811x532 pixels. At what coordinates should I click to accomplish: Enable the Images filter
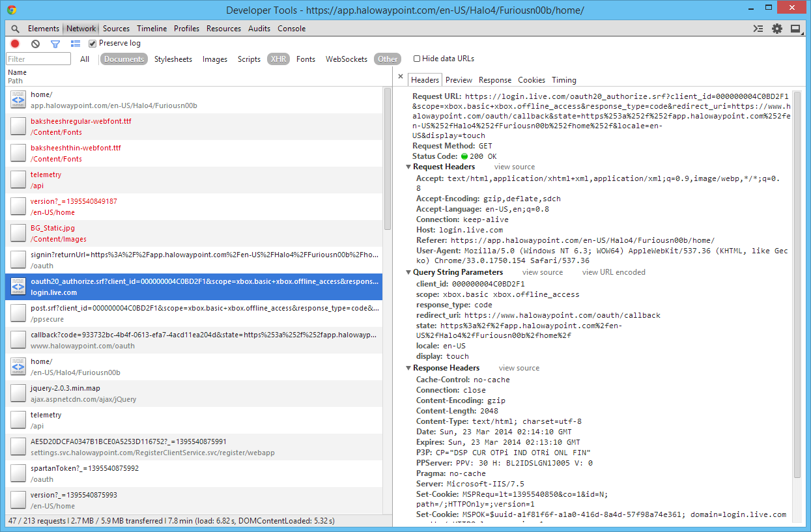click(215, 59)
